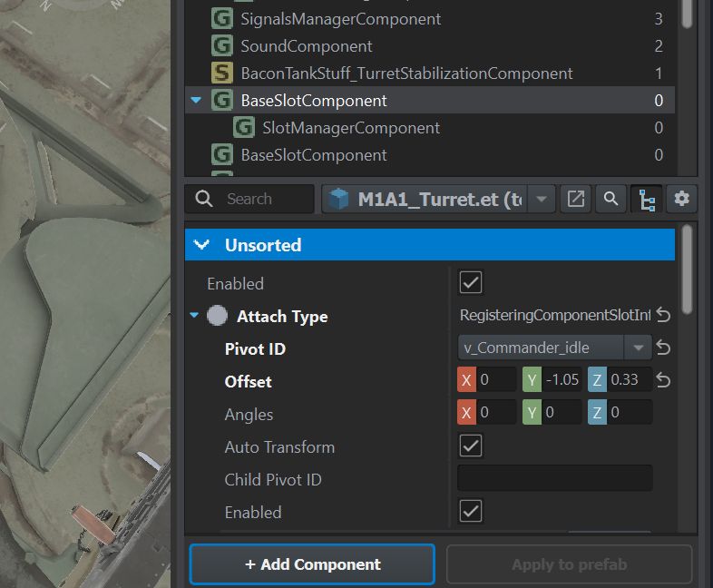Click the magnifier icon next to prefab name
This screenshot has height=588, width=713.
611,199
